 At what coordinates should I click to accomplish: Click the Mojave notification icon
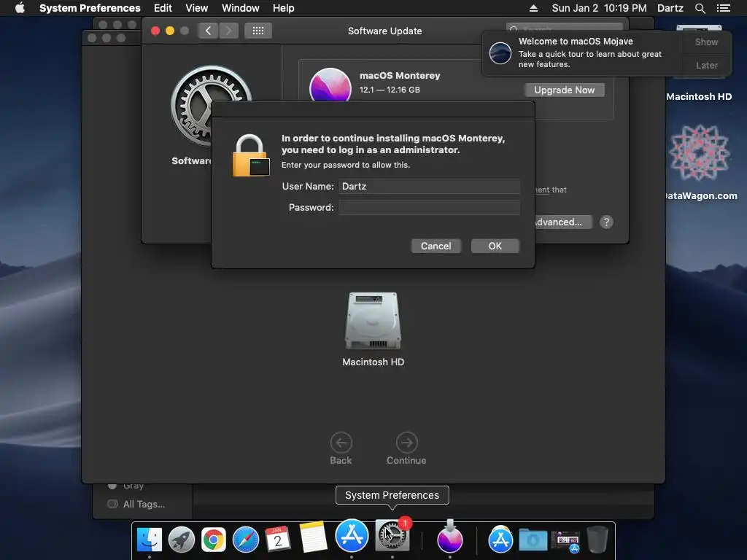(x=500, y=52)
